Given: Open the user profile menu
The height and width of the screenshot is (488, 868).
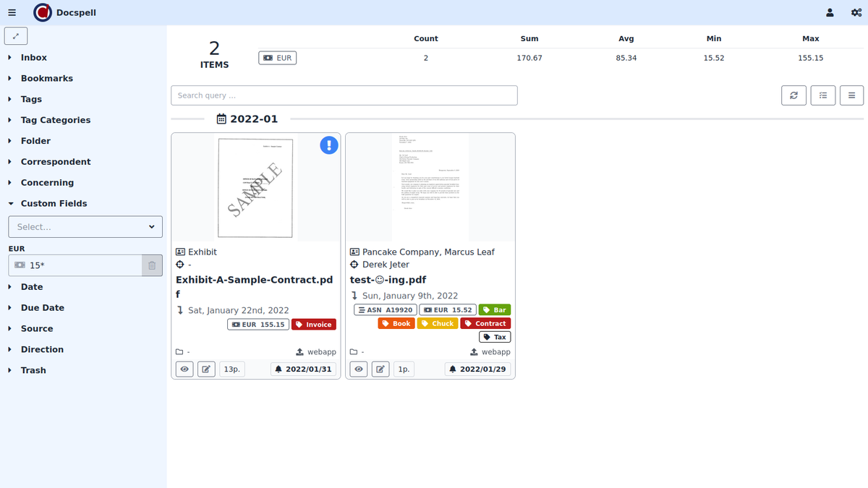Looking at the screenshot, I should (x=830, y=12).
